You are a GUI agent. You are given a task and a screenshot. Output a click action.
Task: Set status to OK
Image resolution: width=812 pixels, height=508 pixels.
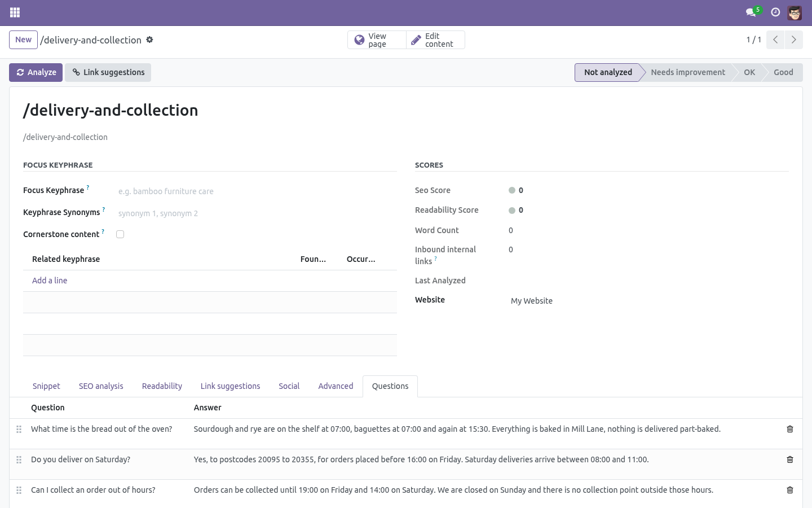tap(749, 72)
